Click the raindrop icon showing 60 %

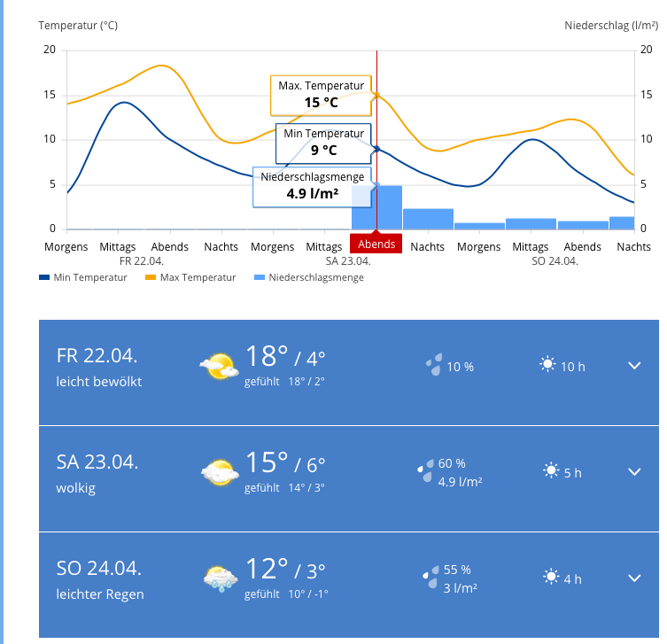tap(426, 471)
